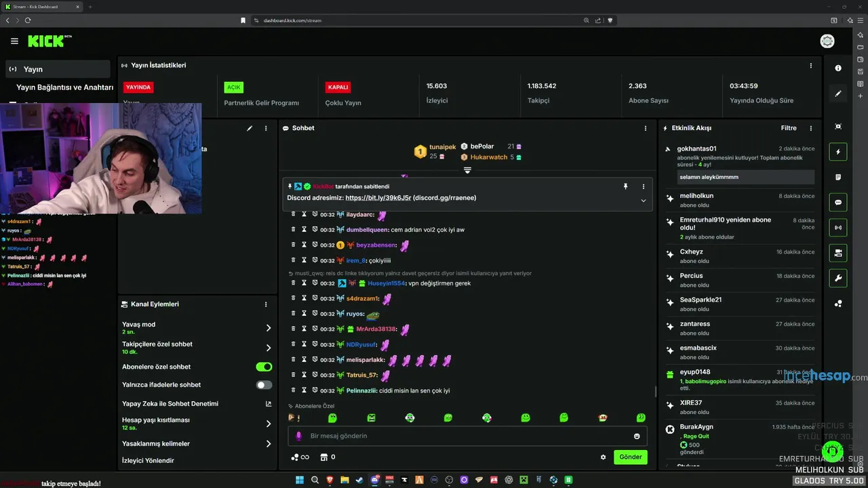Collapse the top gifters leaderboard arrow
Image resolution: width=868 pixels, height=488 pixels.
467,170
